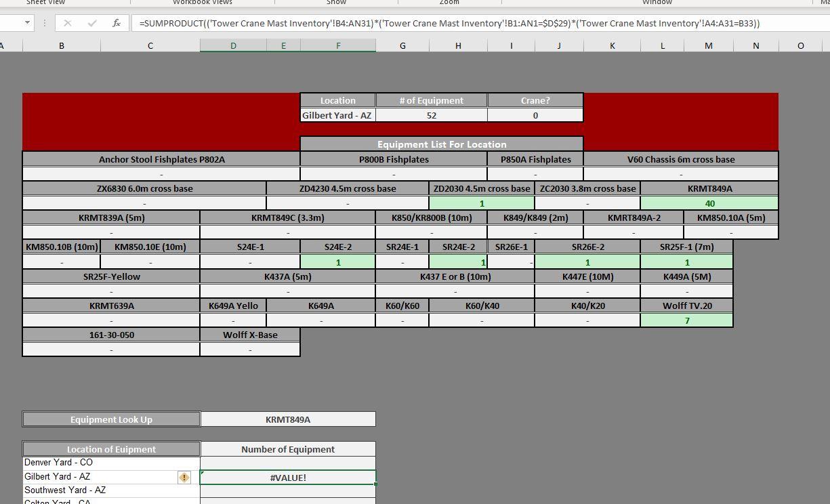Click the Workbook Views ribbon group label
This screenshot has height=504, width=830.
tap(201, 3)
